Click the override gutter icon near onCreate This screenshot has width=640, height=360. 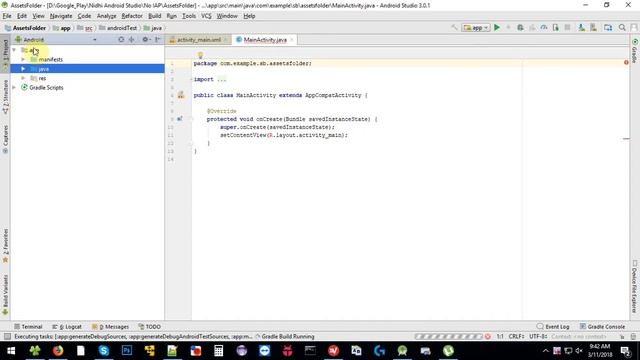click(x=180, y=119)
